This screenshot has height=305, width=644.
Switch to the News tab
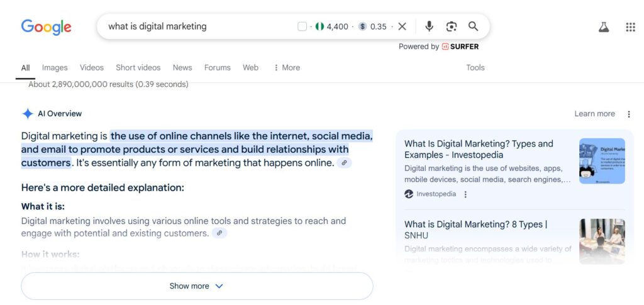point(182,68)
